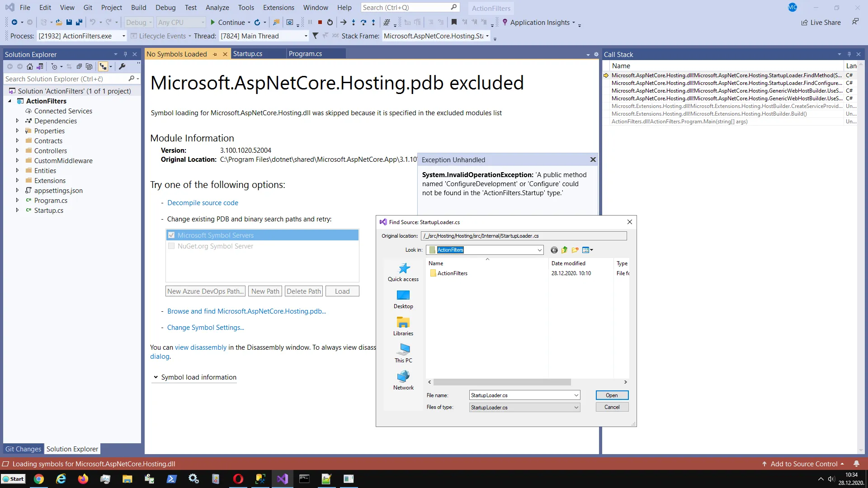The image size is (868, 488).
Task: Open Solution Explorer properties wrench icon
Action: (122, 66)
